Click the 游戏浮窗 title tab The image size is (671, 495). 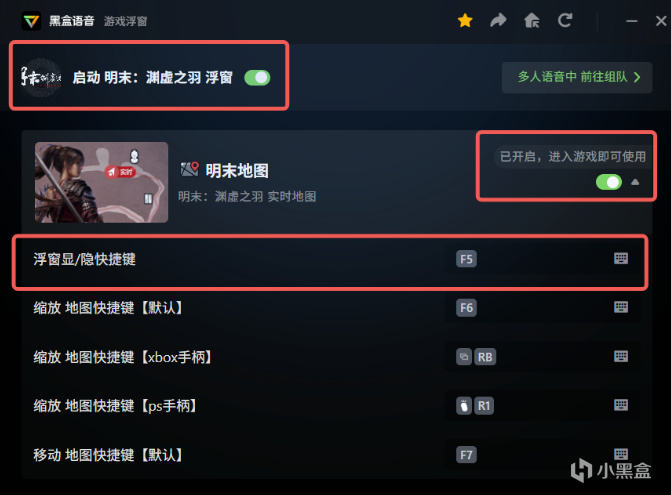click(x=125, y=21)
